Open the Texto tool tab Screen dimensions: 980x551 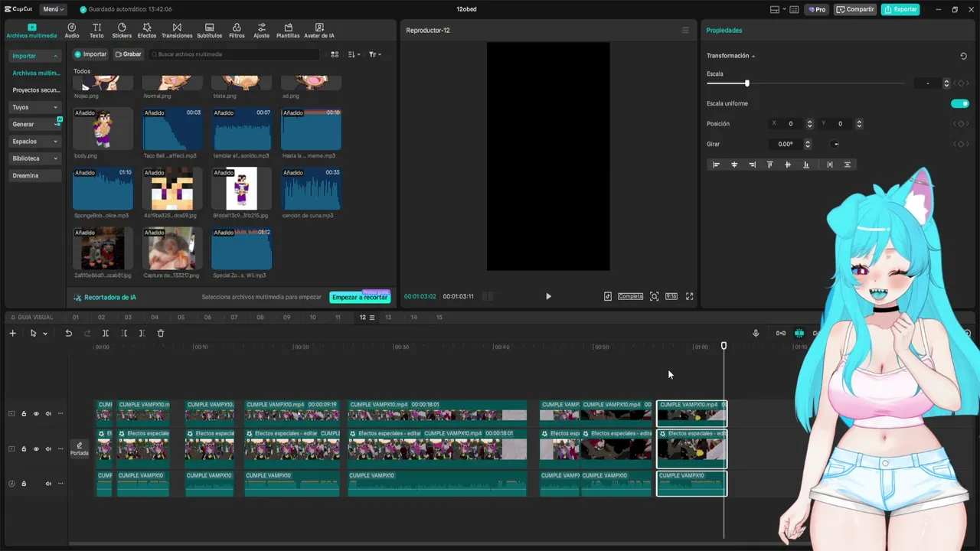[x=96, y=31]
